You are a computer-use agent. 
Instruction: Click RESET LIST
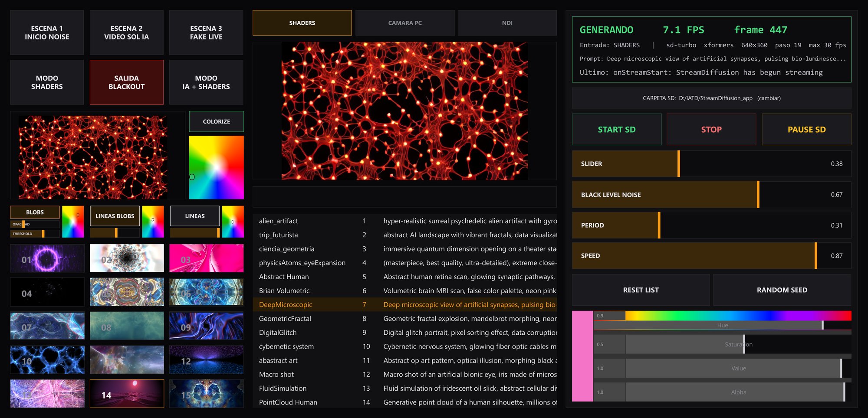[x=641, y=290]
